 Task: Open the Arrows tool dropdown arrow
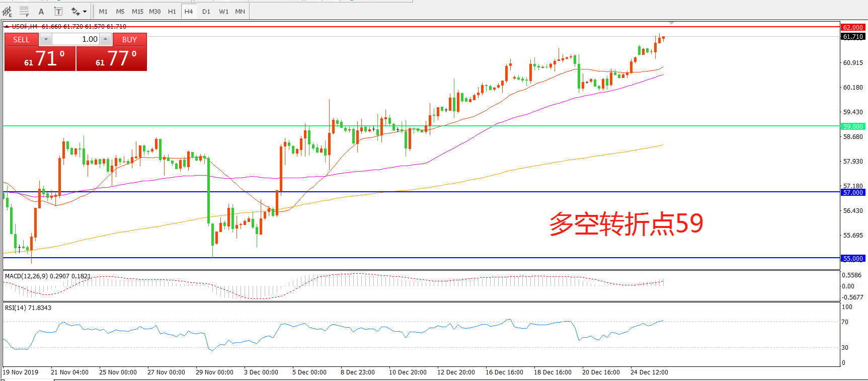click(x=85, y=11)
